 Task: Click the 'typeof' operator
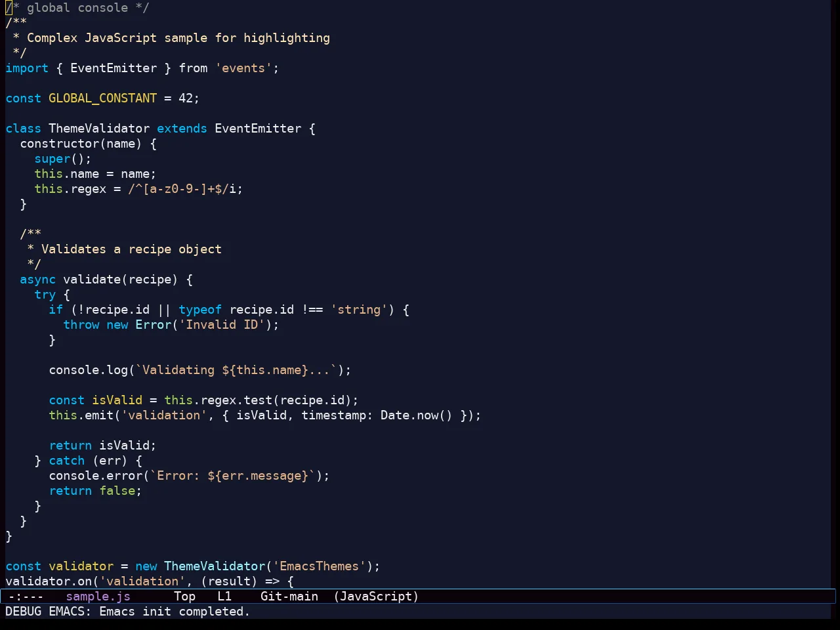(200, 310)
